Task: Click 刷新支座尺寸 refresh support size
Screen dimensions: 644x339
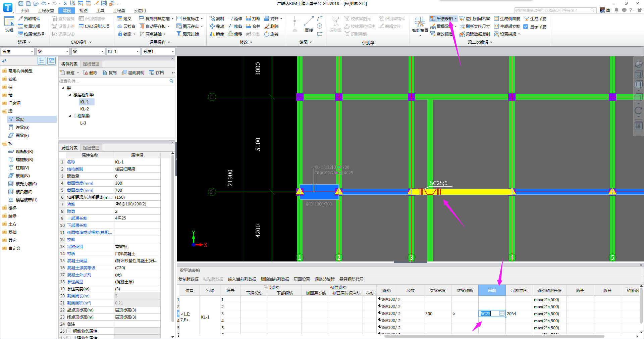Action: click(x=475, y=26)
